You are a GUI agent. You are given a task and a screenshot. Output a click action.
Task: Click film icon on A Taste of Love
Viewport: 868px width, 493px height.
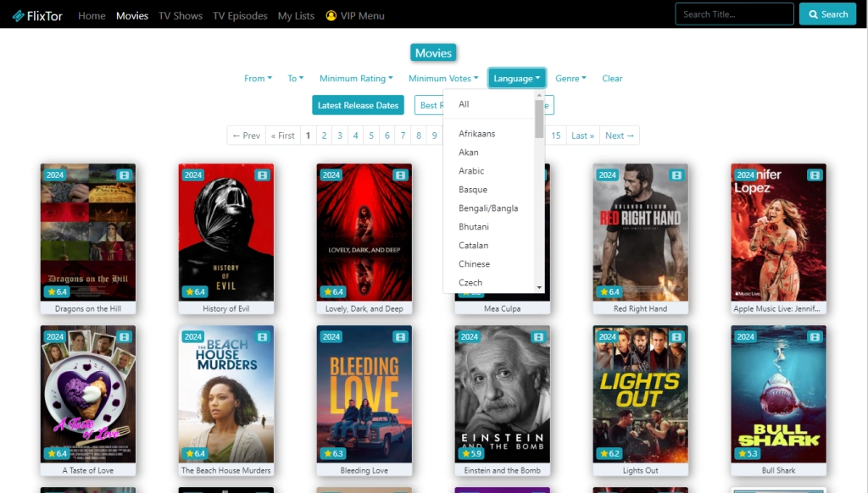click(x=124, y=336)
